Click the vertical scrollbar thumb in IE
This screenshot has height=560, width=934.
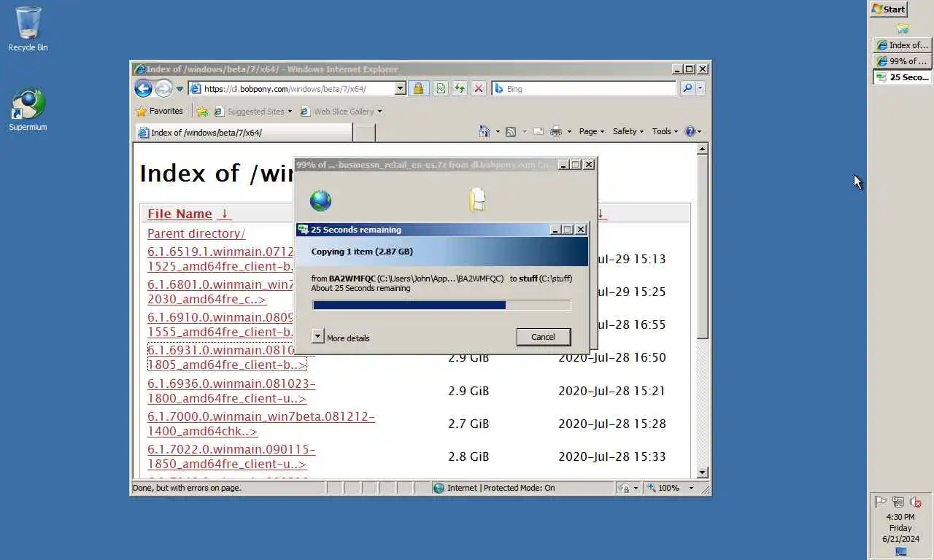click(702, 246)
